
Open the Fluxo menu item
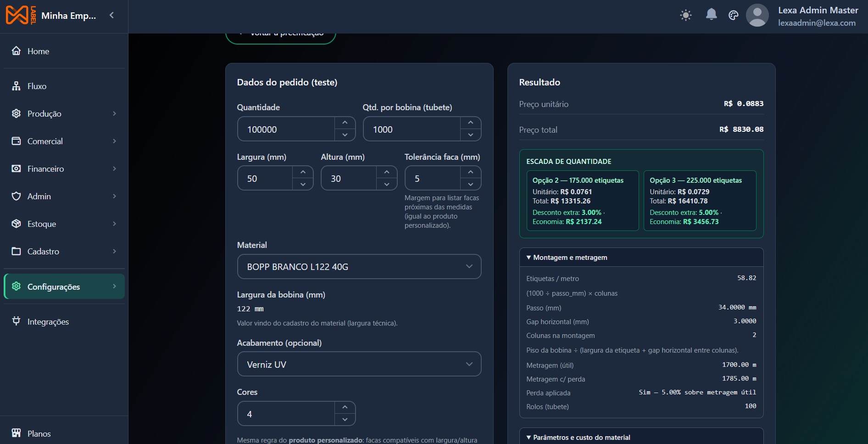64,86
